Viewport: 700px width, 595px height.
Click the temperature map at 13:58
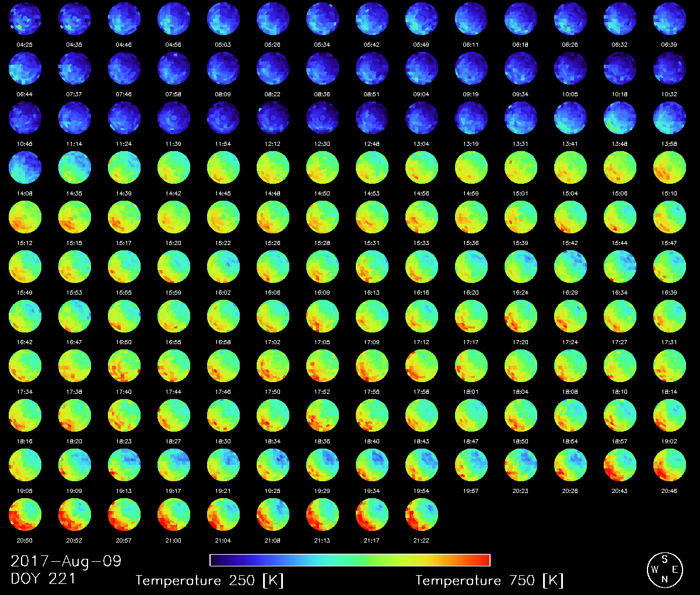(x=670, y=118)
